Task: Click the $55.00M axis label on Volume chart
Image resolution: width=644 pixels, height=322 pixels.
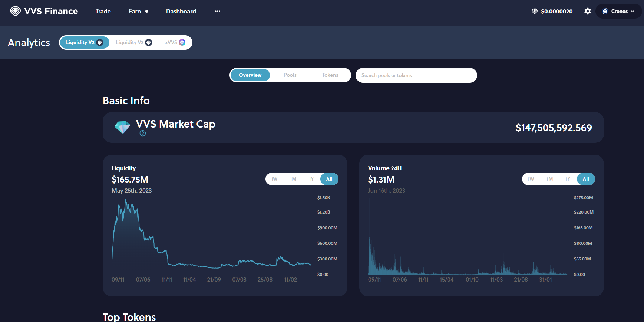Action: coord(582,259)
